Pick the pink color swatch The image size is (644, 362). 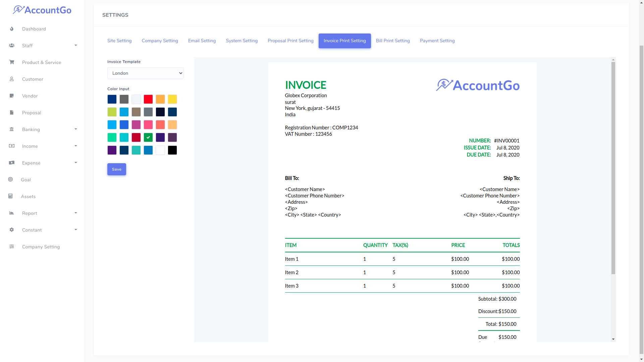pos(148,125)
